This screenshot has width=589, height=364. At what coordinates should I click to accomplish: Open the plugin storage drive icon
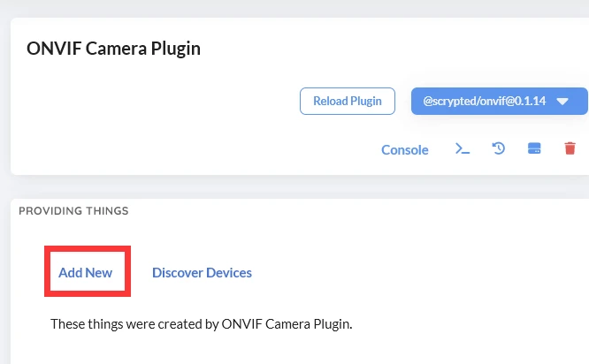click(534, 149)
